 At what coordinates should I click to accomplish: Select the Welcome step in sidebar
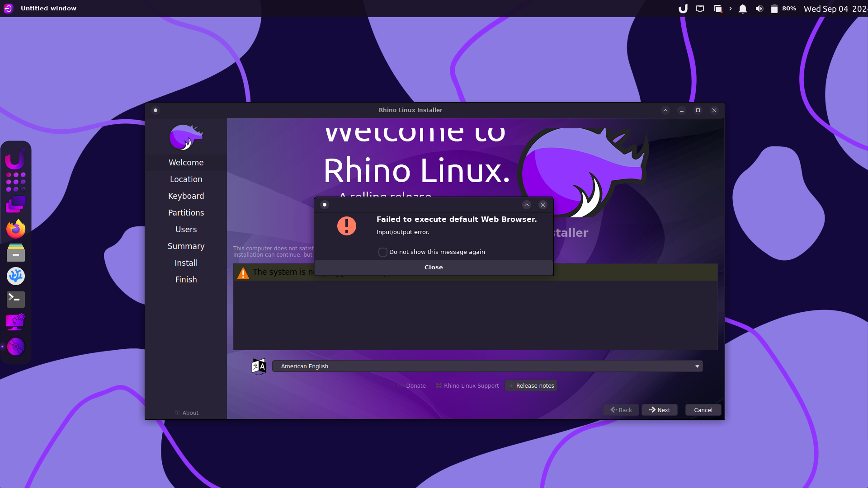pyautogui.click(x=186, y=163)
